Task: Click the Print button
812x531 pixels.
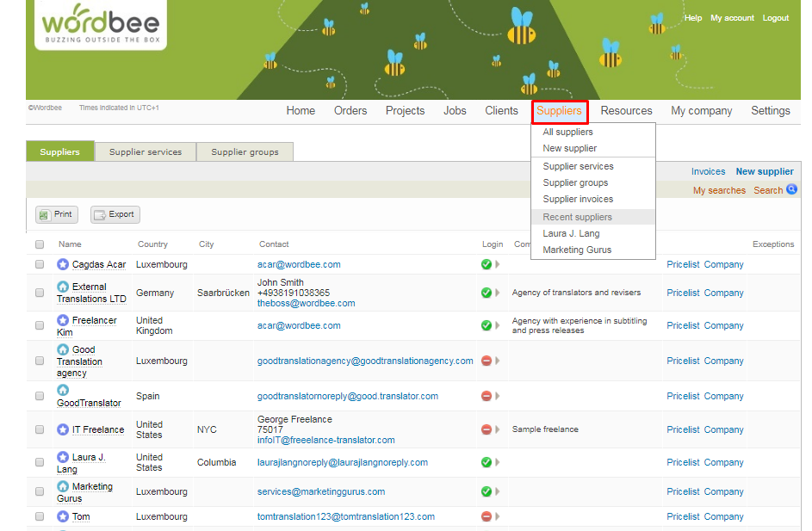Action: click(56, 214)
